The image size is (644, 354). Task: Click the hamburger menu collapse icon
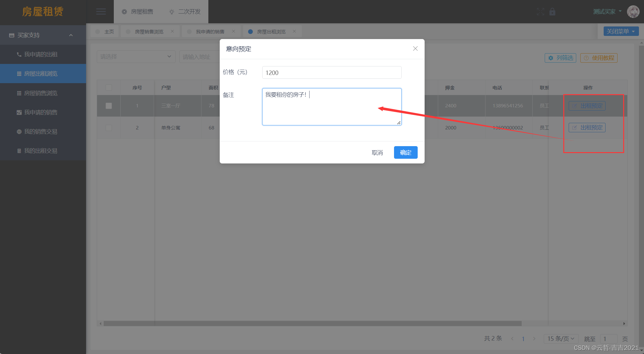(101, 12)
